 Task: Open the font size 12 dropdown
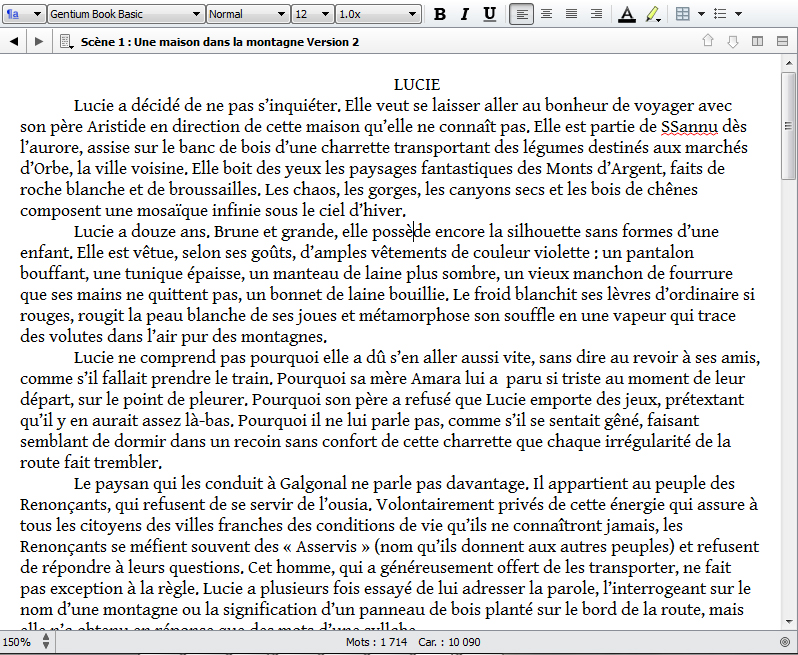312,14
